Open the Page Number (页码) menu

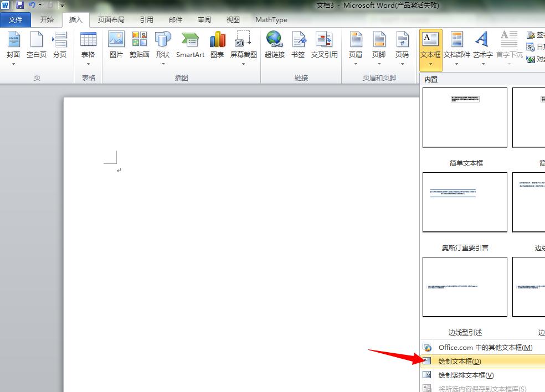point(402,39)
